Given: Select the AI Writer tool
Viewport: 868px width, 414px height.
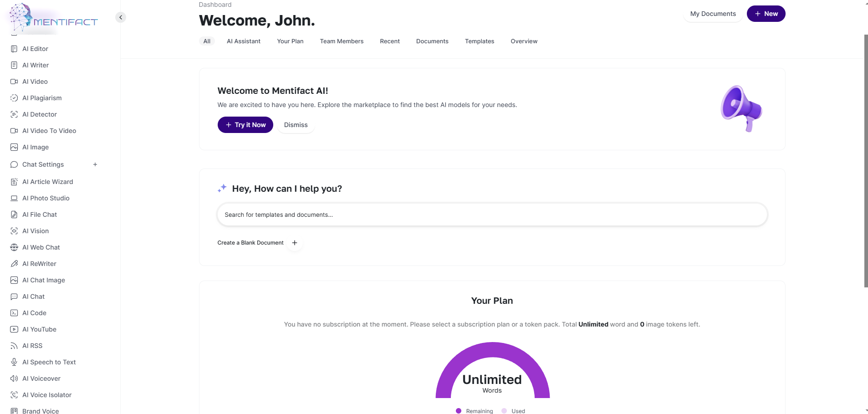Looking at the screenshot, I should pyautogui.click(x=36, y=65).
